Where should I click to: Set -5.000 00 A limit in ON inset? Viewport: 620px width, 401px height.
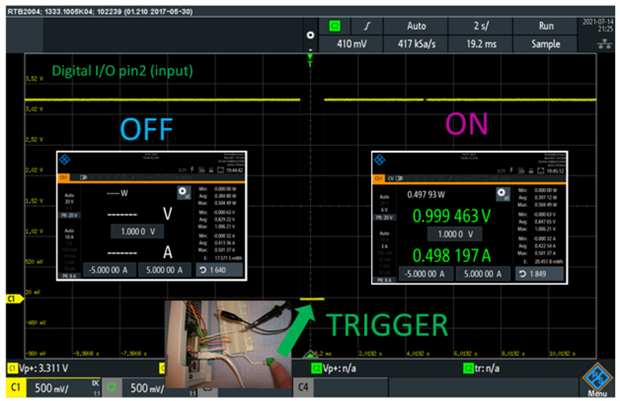425,273
